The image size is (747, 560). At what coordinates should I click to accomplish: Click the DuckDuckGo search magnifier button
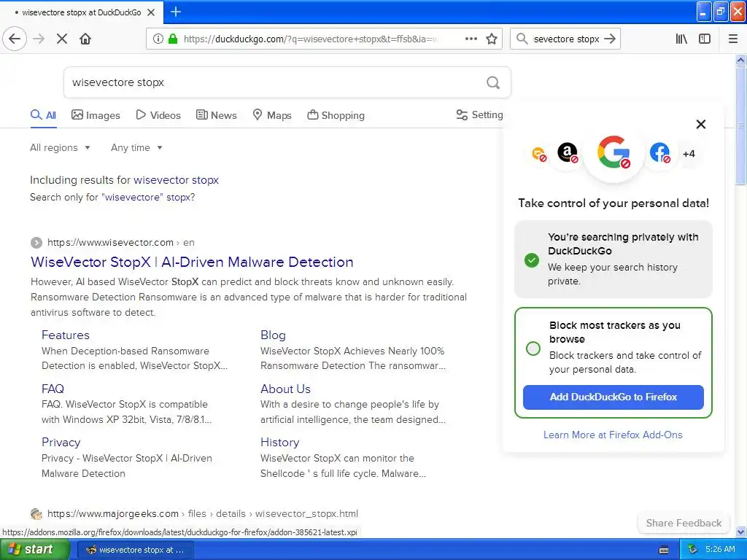493,83
